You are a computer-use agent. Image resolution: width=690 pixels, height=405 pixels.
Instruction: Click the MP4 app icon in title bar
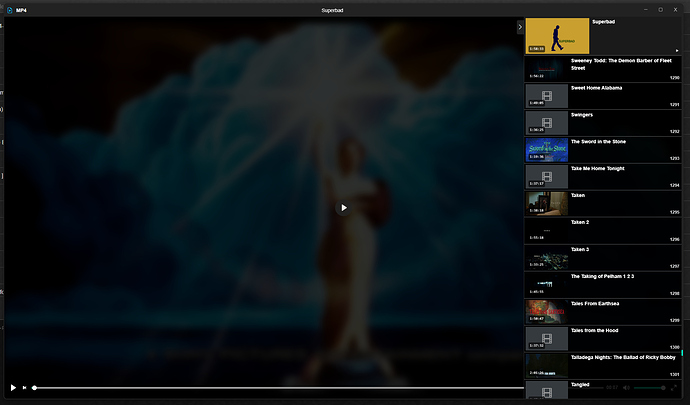(x=8, y=9)
